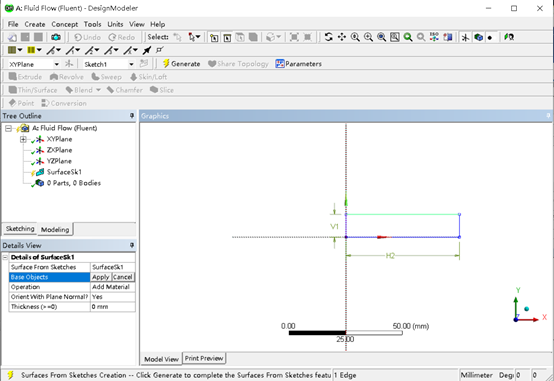Viewport: 554px width, 381px height.
Task: Click the green Previous View icon
Action: tap(408, 37)
